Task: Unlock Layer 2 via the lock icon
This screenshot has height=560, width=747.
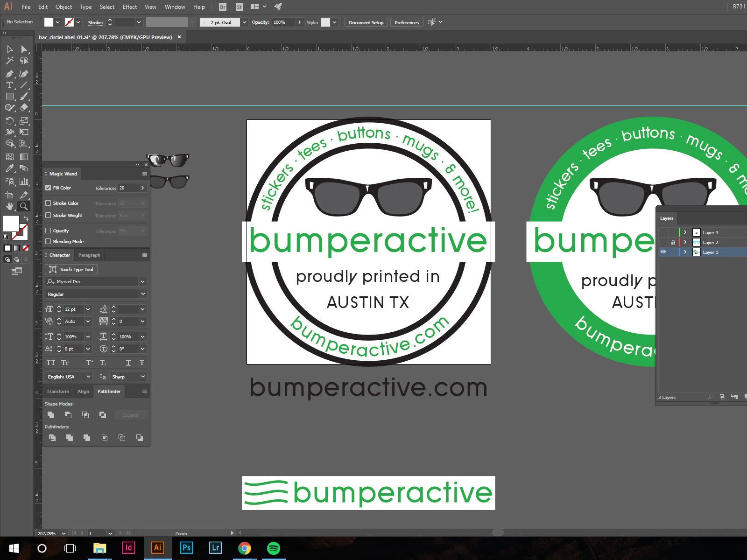Action: [673, 242]
